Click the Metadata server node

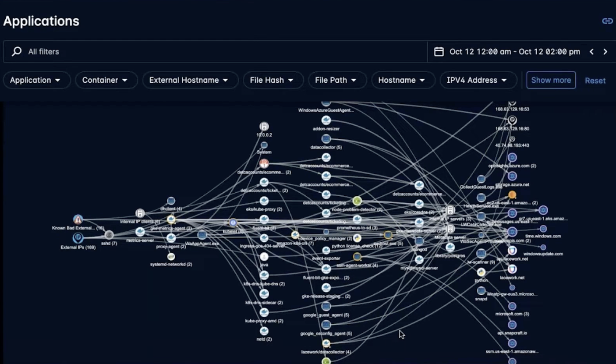450,229
